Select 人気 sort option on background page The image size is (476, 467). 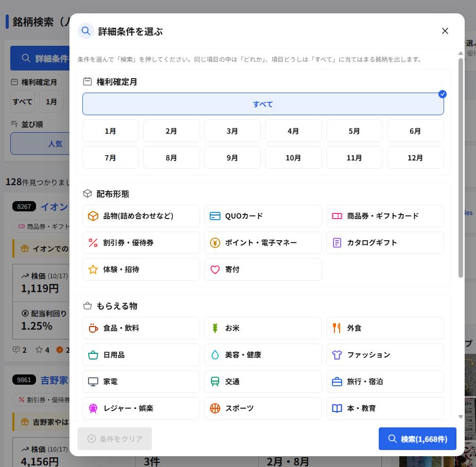tap(40, 143)
